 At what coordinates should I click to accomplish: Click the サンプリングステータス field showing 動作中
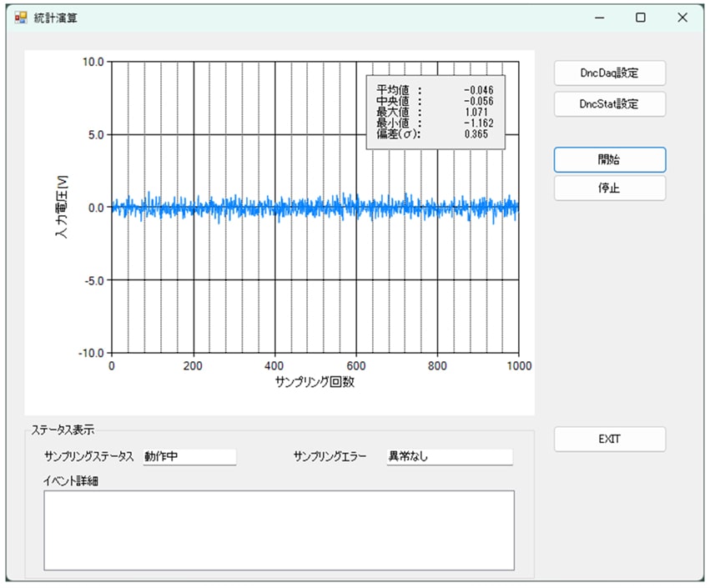click(189, 457)
